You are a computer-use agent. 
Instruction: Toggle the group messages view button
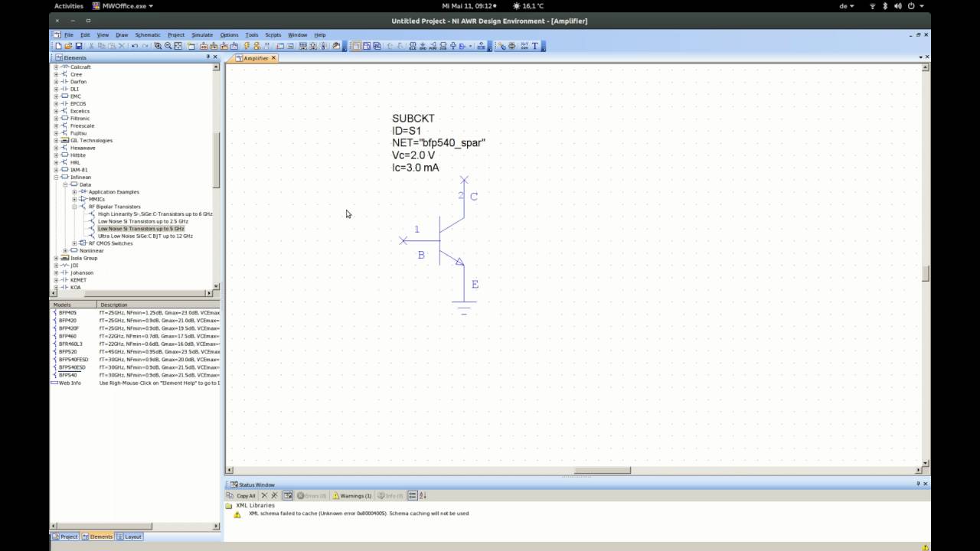coord(413,495)
